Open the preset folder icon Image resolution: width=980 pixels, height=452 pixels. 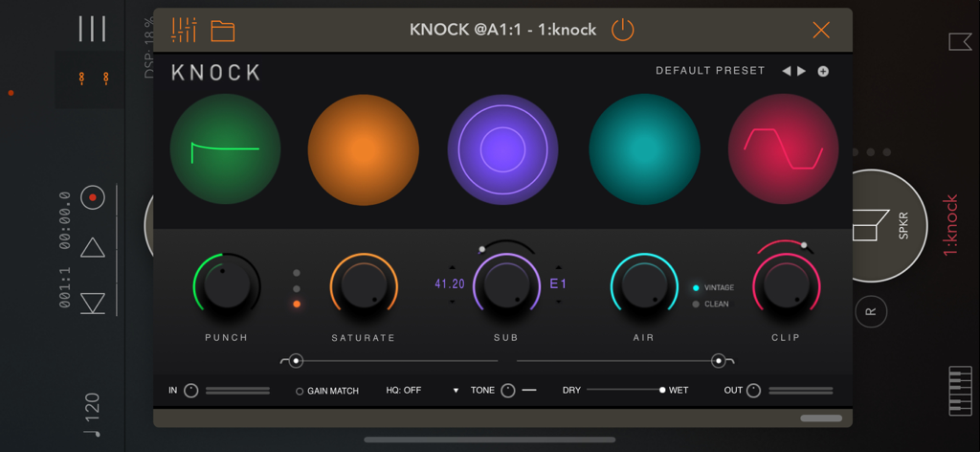222,31
